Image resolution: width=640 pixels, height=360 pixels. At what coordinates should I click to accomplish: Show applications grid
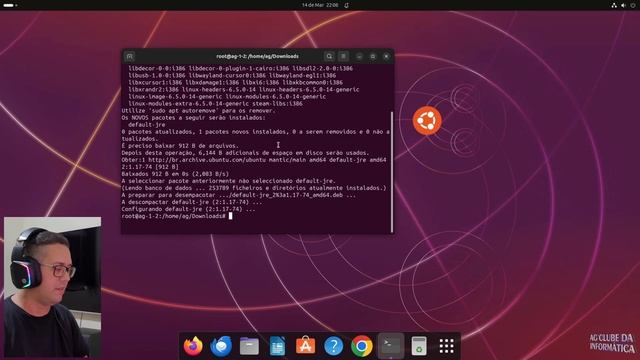[447, 346]
